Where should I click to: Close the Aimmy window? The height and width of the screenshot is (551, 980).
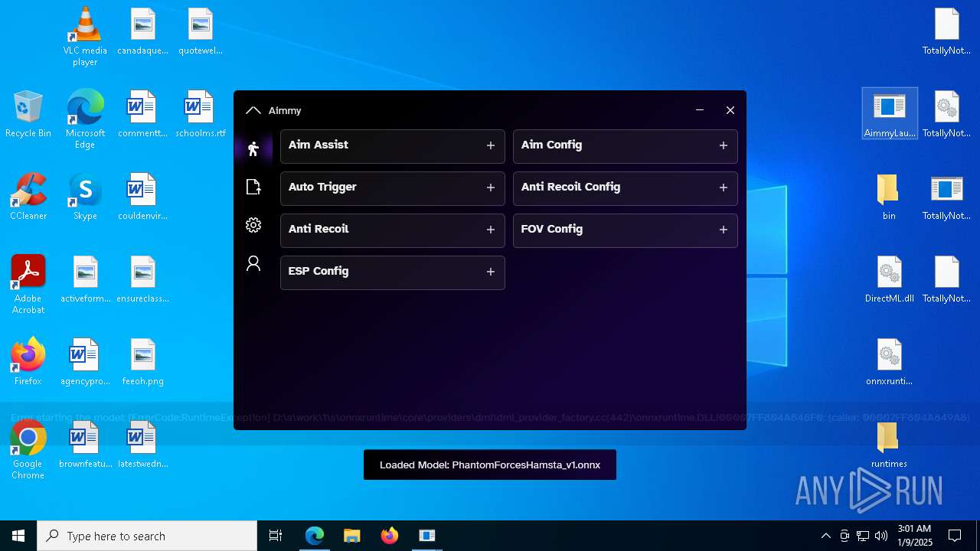point(730,110)
